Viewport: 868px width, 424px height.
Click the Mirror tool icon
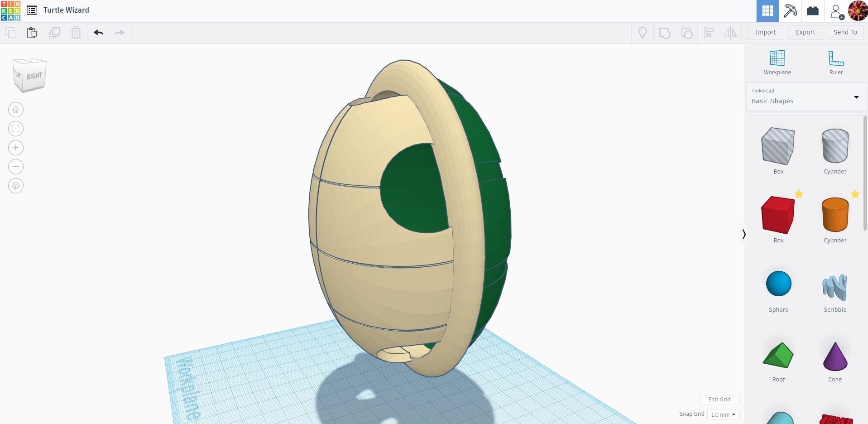(x=730, y=33)
